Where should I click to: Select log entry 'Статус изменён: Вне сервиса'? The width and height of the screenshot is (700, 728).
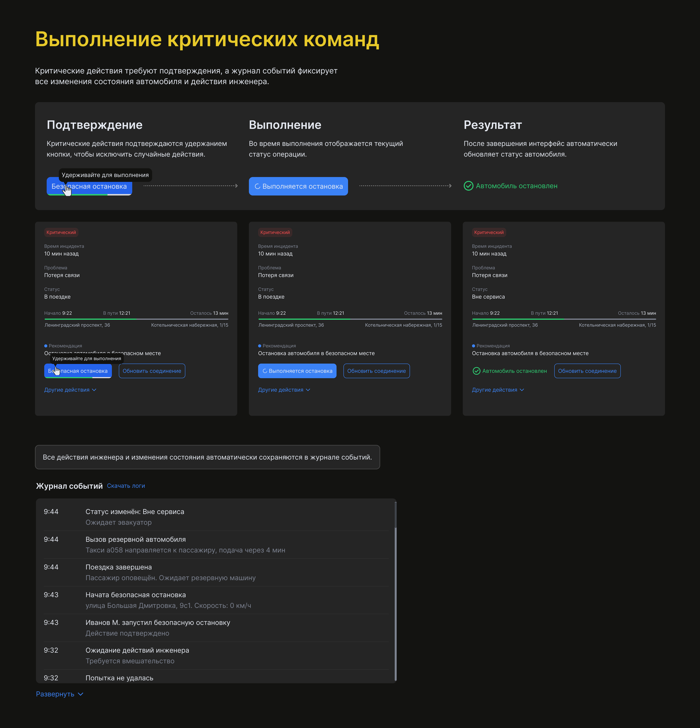tap(216, 517)
